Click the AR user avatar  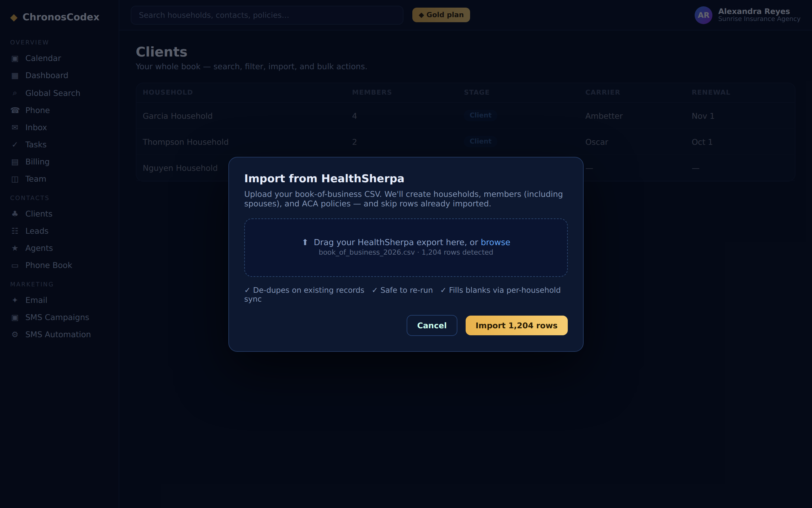click(x=703, y=15)
